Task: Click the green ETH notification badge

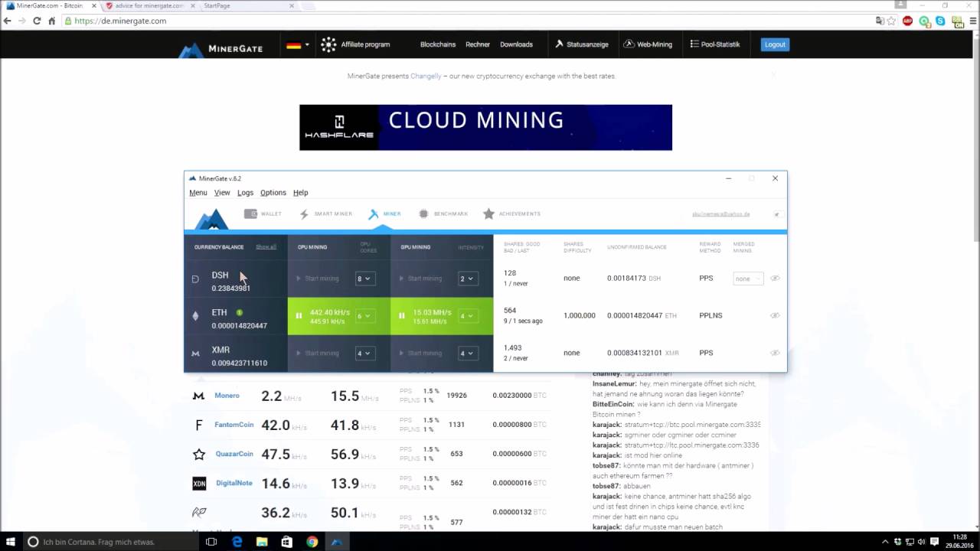Action: tap(239, 312)
